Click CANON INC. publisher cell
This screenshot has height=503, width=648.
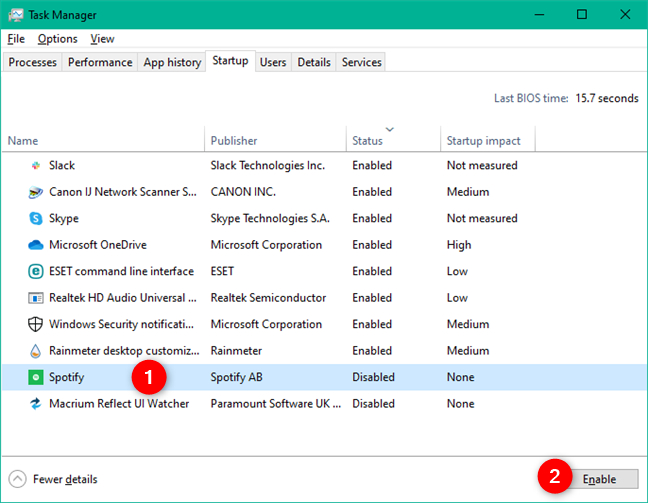click(x=243, y=192)
